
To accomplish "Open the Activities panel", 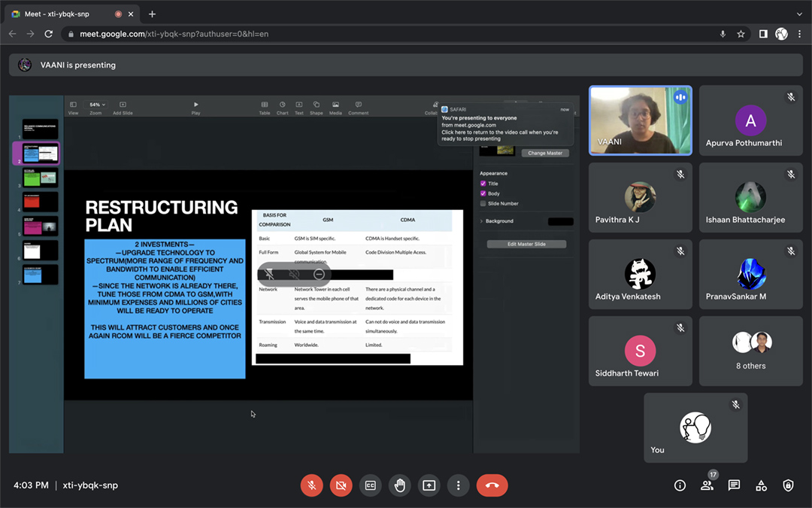I will (761, 485).
